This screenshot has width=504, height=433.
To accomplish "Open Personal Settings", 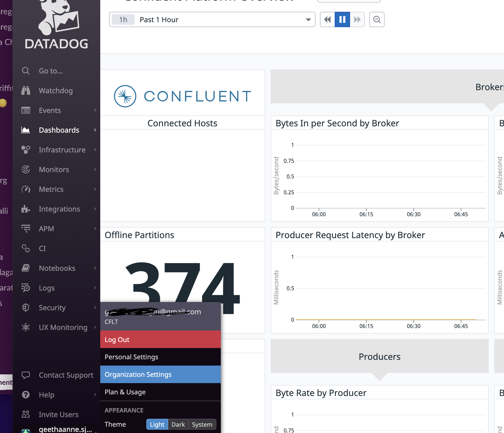I will coord(161,357).
